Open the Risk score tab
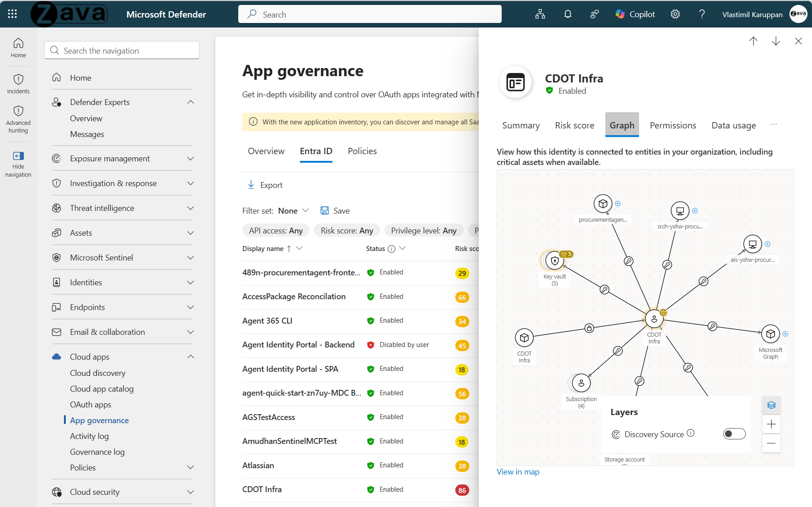Viewport: 812px width, 507px height. (575, 125)
